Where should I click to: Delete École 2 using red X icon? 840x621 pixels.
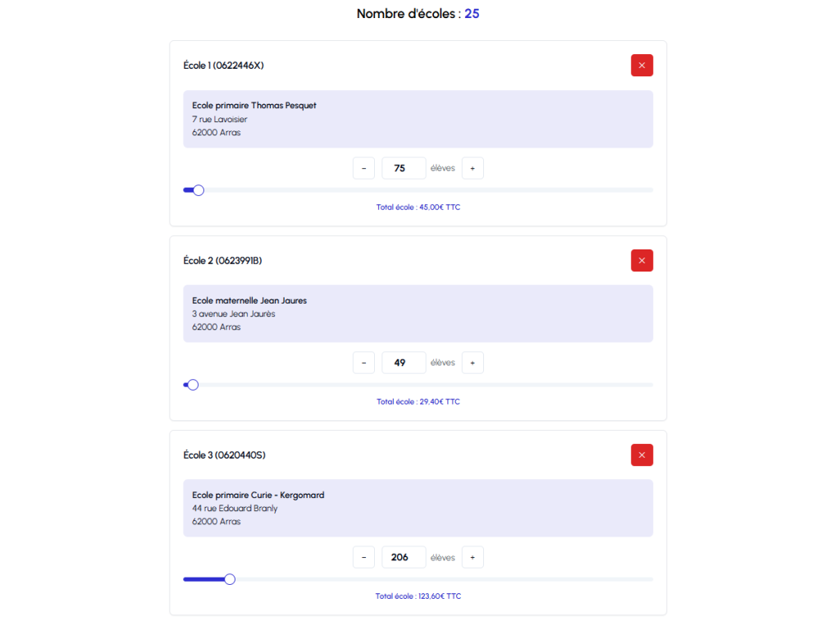(641, 260)
